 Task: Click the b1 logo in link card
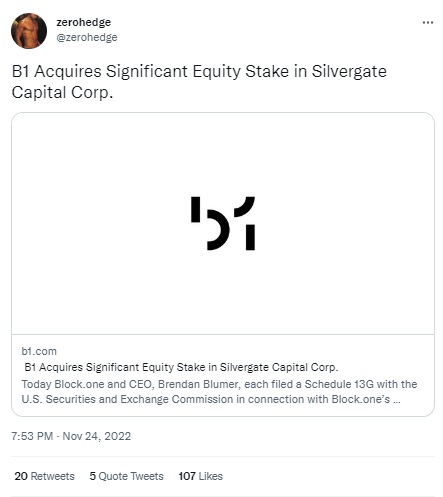click(x=223, y=223)
